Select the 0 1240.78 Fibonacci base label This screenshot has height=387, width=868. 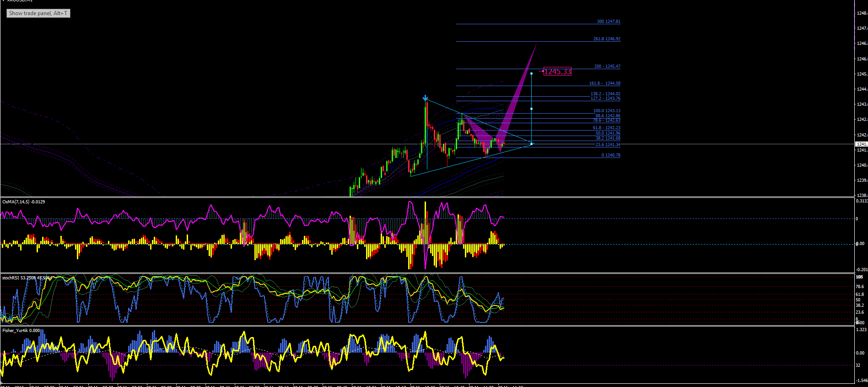click(611, 155)
